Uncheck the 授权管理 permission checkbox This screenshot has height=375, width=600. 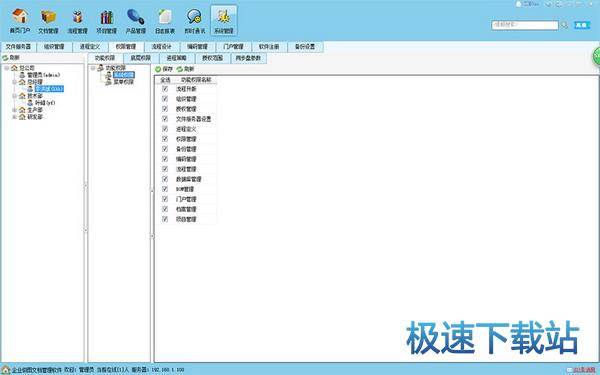tap(165, 109)
